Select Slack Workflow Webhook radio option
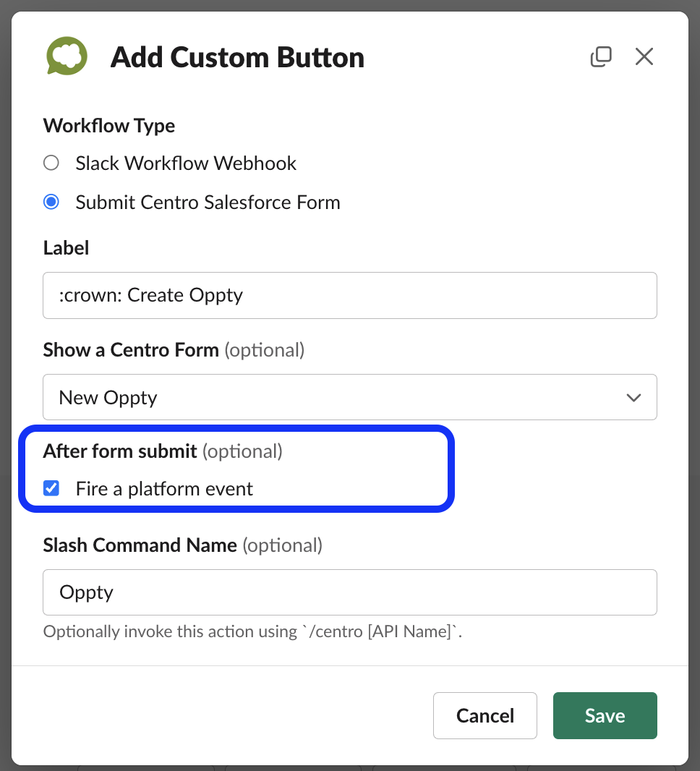 [x=51, y=163]
